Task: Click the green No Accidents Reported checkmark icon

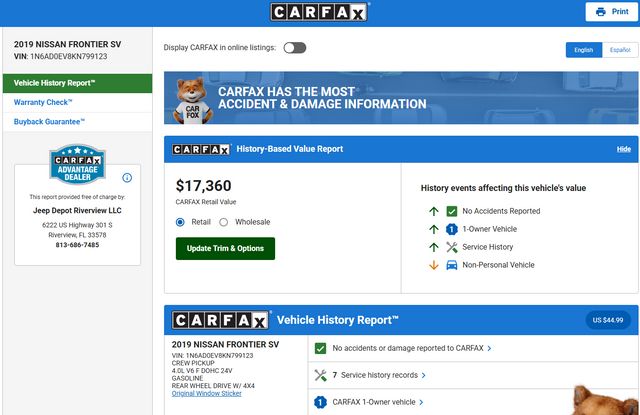Action: tap(452, 211)
